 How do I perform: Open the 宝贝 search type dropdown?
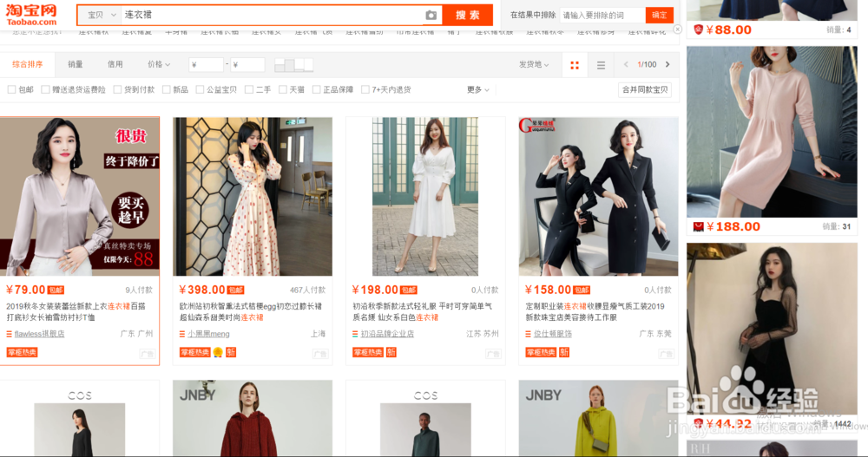tap(101, 15)
